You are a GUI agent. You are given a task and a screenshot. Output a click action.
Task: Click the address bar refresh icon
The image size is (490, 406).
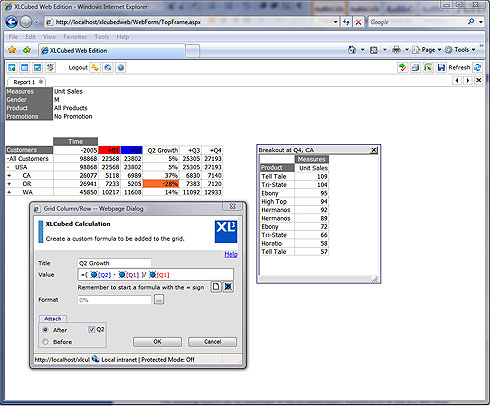(346, 22)
